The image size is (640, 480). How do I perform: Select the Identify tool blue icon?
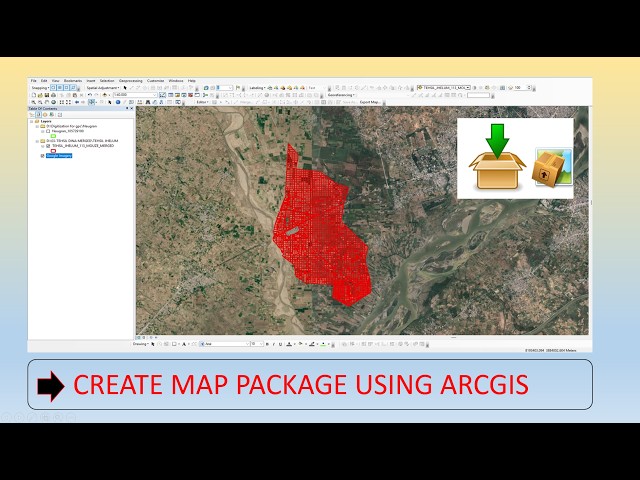click(x=118, y=102)
